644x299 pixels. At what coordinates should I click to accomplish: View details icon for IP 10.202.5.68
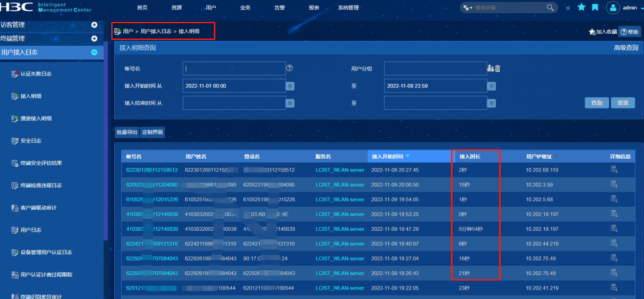pyautogui.click(x=614, y=199)
